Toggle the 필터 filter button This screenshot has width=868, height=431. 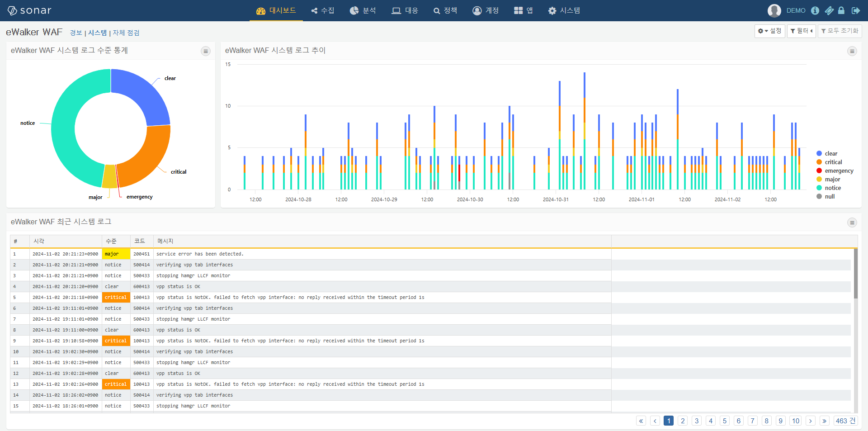[x=801, y=31]
